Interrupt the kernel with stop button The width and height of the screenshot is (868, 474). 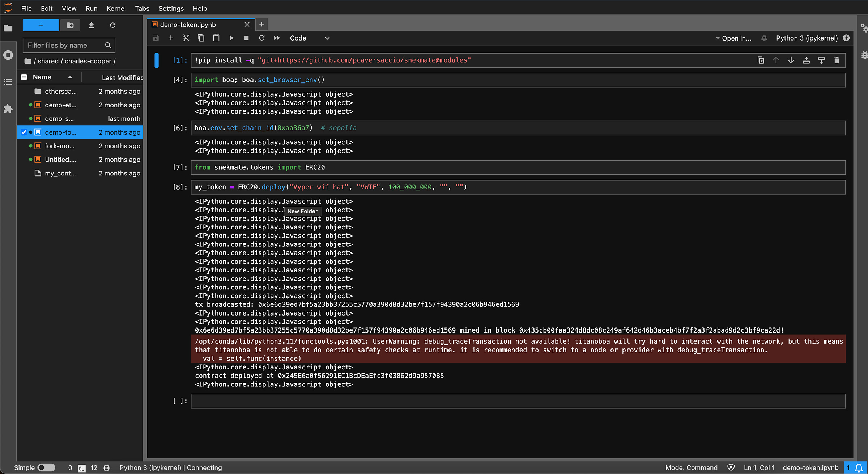point(247,38)
